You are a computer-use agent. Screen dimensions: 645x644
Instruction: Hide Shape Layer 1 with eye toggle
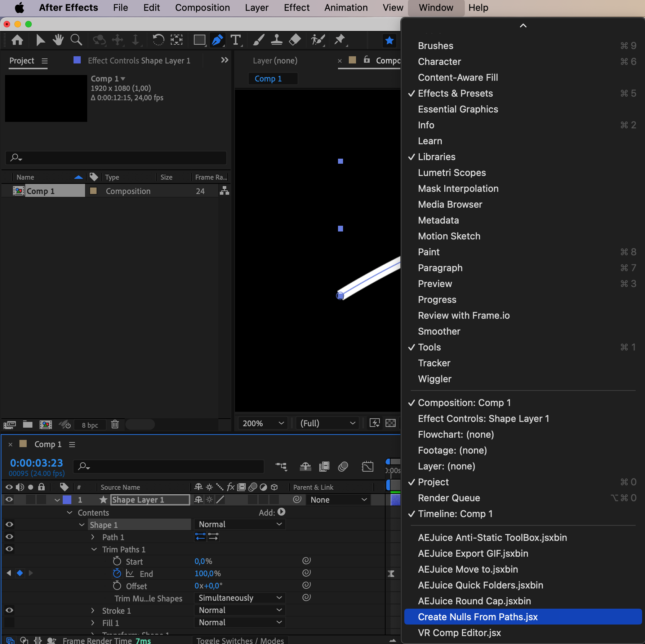(x=9, y=499)
